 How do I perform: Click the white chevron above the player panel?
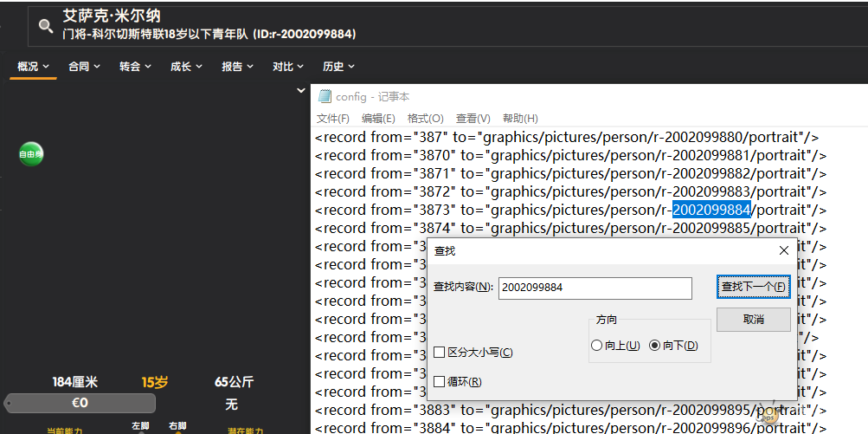(x=300, y=90)
